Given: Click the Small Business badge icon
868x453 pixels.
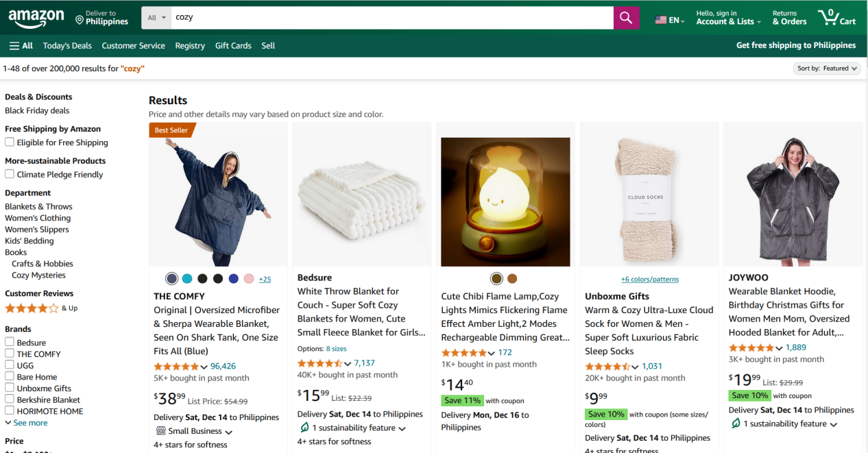Looking at the screenshot, I should tap(161, 431).
